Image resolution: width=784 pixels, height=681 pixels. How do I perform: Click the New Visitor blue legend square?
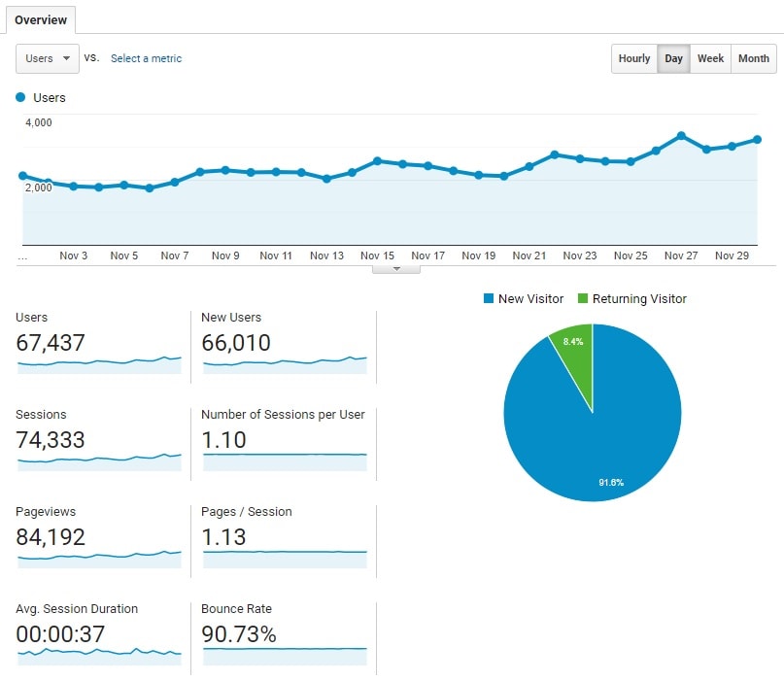489,298
